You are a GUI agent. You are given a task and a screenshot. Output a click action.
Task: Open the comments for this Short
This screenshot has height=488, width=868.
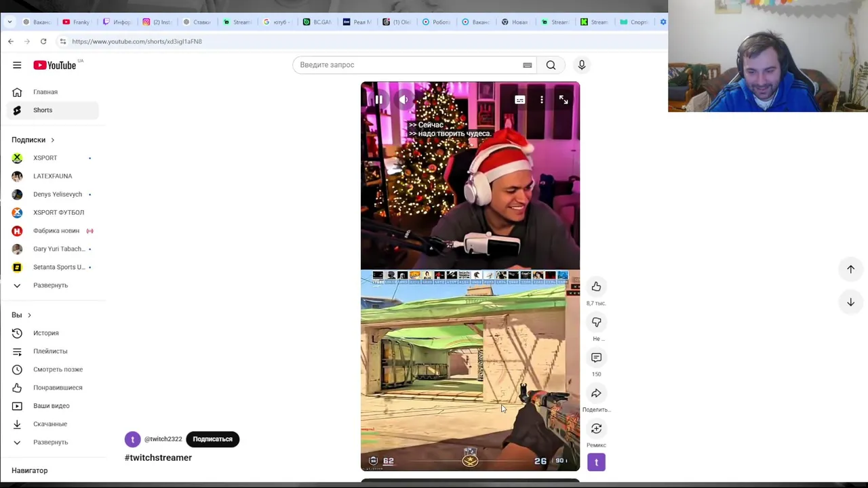(x=596, y=357)
